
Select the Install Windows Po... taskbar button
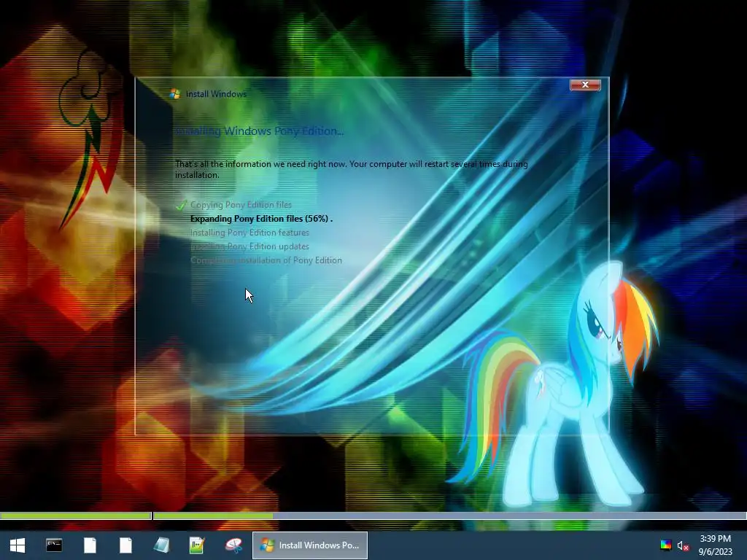click(309, 545)
